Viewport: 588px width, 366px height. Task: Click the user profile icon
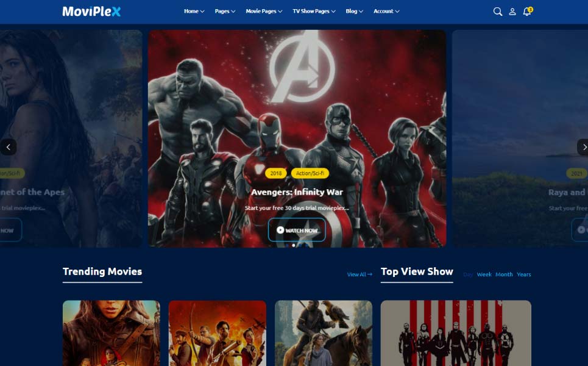point(512,12)
